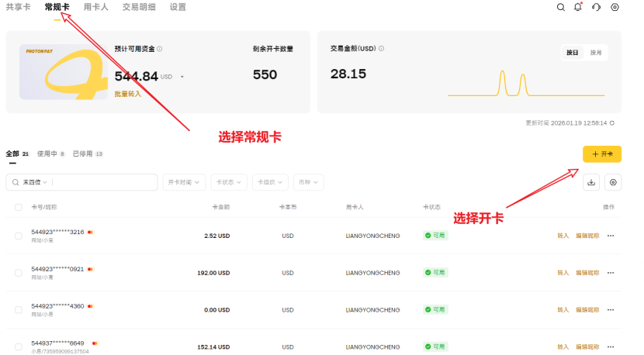The image size is (644, 355).
Task: Refresh the update time with reload icon
Action: coord(612,123)
